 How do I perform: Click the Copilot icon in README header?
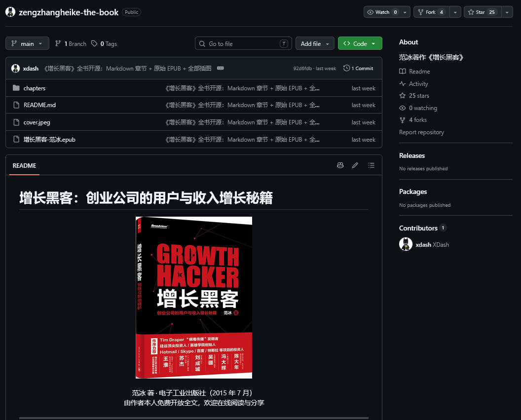[340, 165]
